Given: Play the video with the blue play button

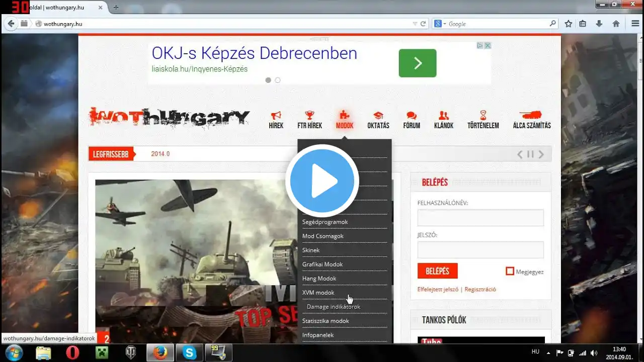Looking at the screenshot, I should [322, 181].
